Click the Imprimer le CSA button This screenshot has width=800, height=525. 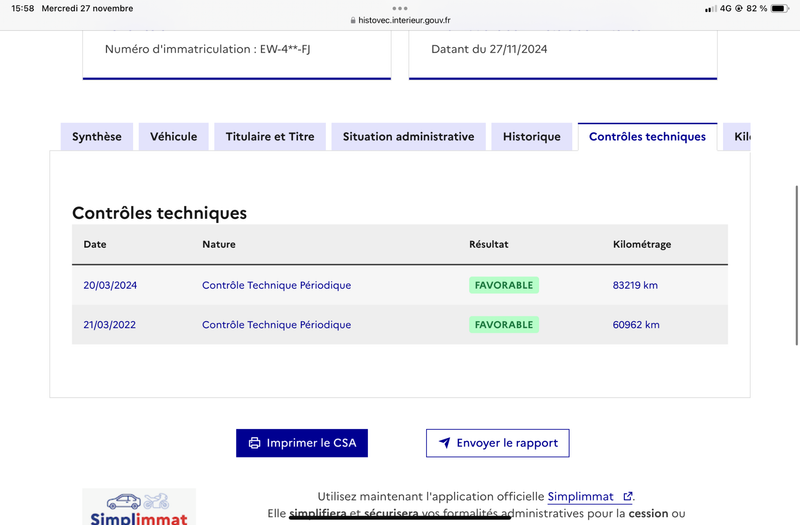302,443
